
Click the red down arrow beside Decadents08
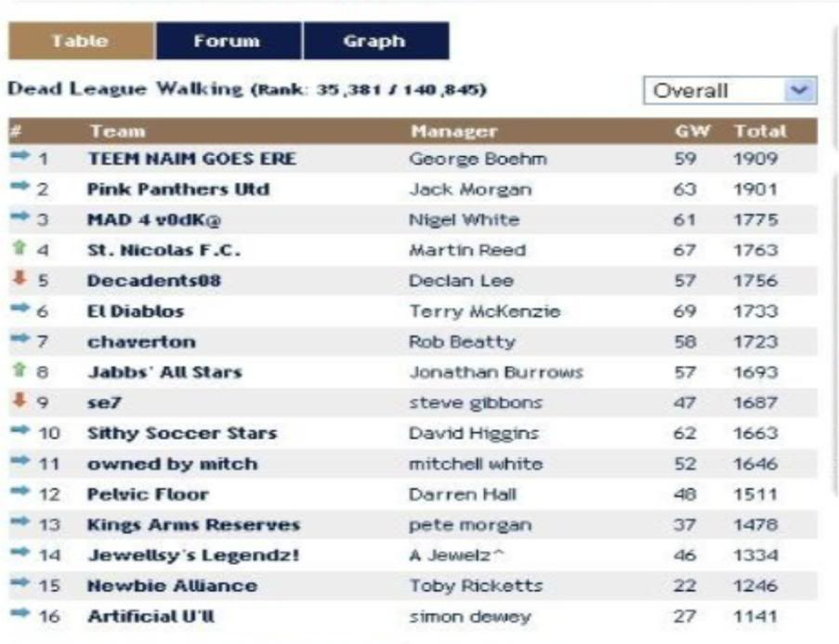tap(18, 281)
